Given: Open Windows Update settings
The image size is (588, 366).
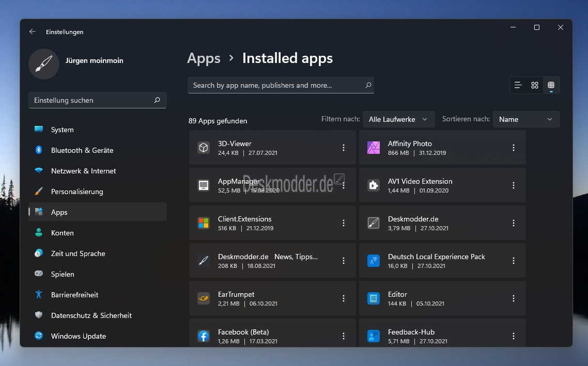Looking at the screenshot, I should [x=98, y=336].
